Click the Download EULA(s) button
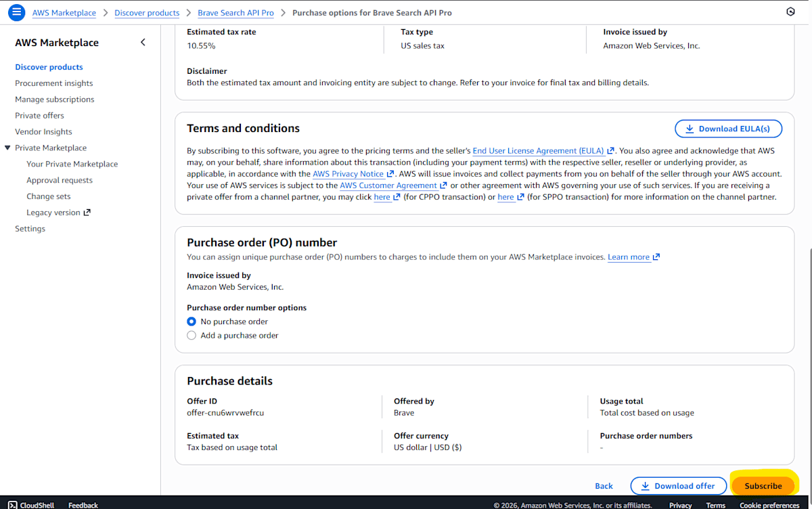Screen dimensions: 812x509 728,129
